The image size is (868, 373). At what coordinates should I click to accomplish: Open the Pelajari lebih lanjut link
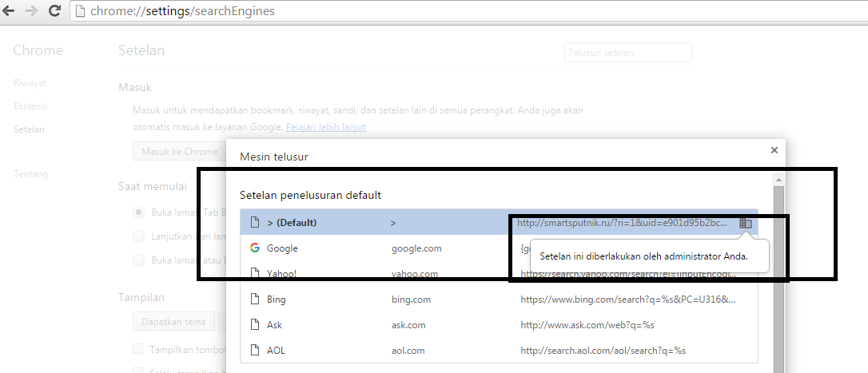325,127
